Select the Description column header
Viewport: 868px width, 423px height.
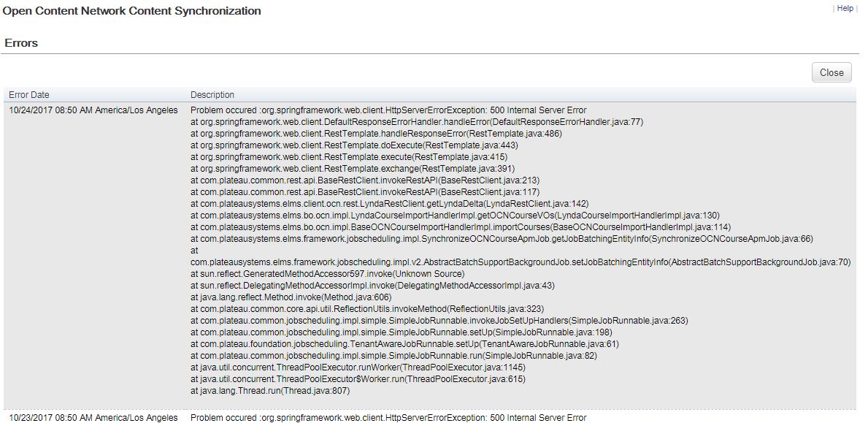point(212,95)
